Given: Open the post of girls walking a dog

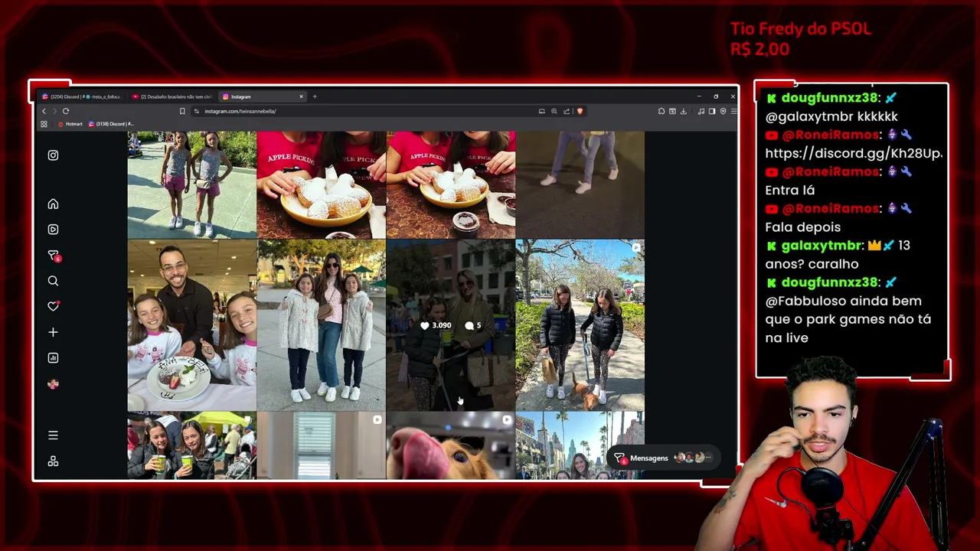Looking at the screenshot, I should [580, 325].
